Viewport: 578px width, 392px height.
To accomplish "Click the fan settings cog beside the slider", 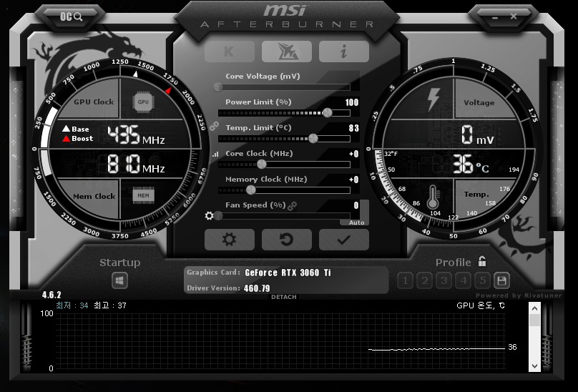I will coord(209,215).
